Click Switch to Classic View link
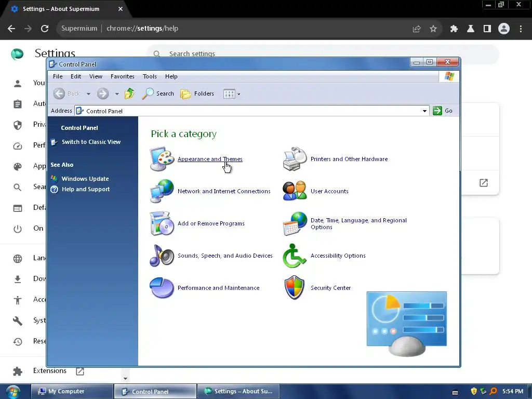 [x=91, y=142]
